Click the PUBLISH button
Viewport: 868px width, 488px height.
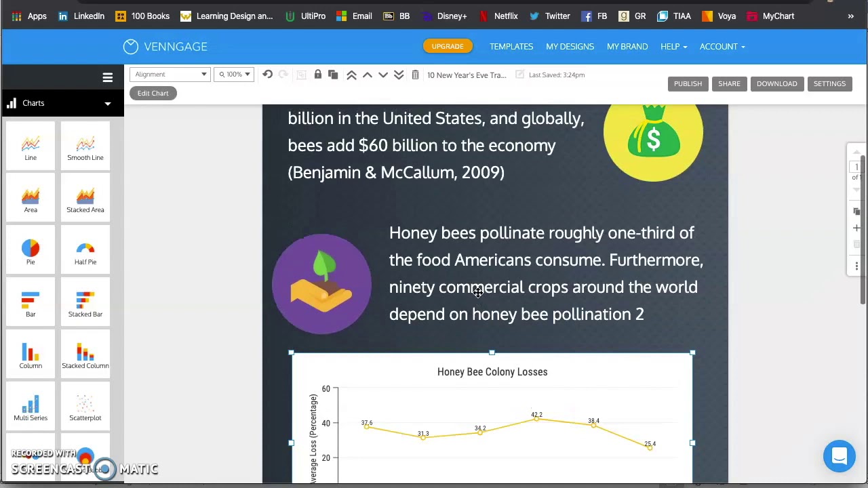[x=688, y=83]
